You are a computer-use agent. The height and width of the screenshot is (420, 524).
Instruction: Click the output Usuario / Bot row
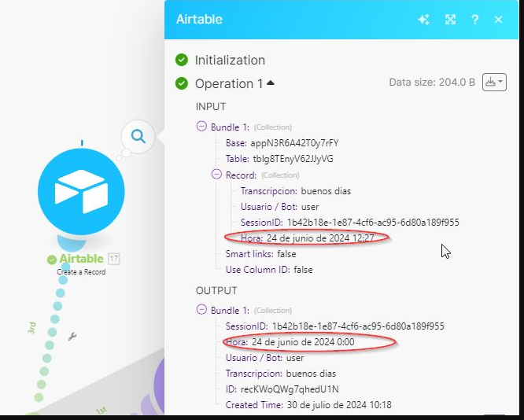pyautogui.click(x=264, y=358)
